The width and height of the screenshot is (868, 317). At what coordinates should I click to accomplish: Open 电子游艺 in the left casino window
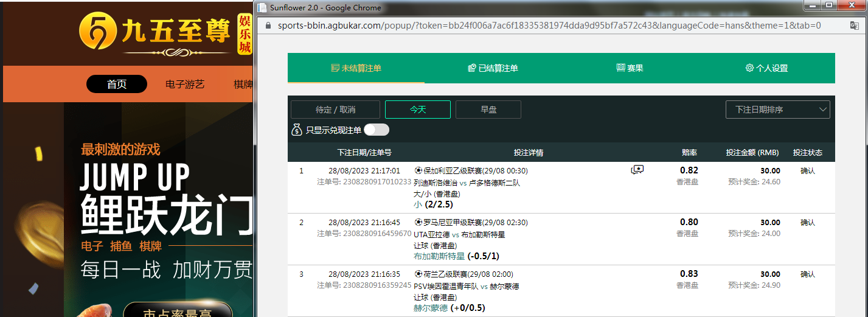pyautogui.click(x=185, y=84)
